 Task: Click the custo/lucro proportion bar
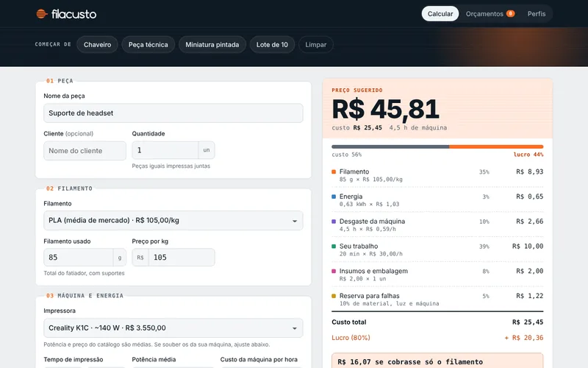(x=437, y=146)
